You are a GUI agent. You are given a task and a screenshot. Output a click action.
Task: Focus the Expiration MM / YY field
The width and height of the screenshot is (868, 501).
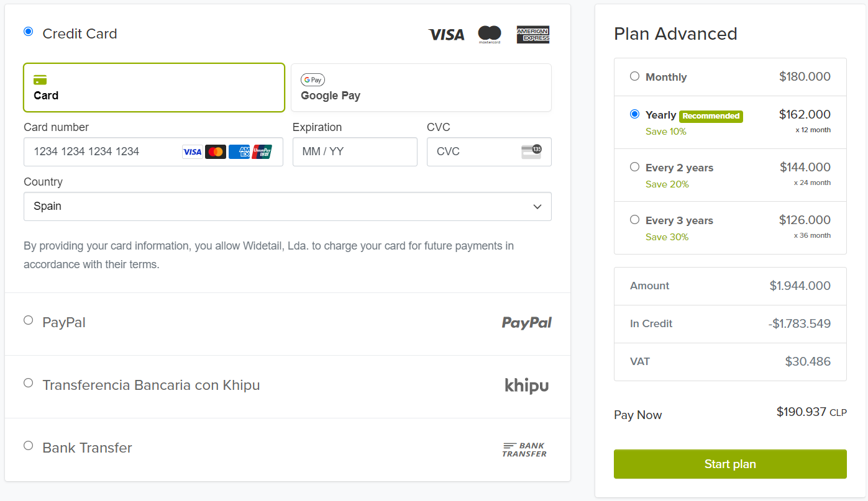click(x=354, y=152)
